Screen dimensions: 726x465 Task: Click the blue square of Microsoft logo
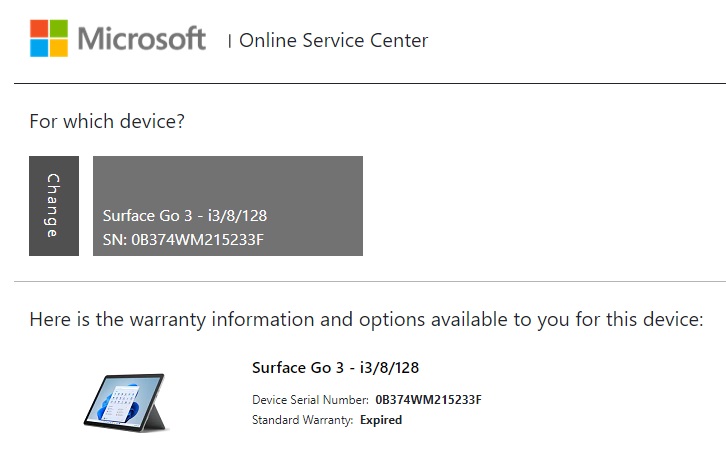point(39,48)
